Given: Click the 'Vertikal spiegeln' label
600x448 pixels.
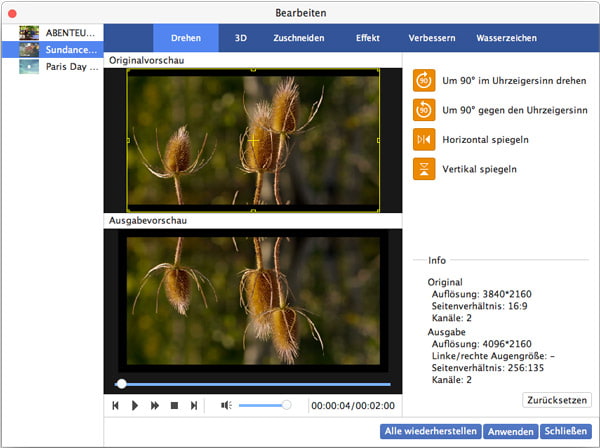Looking at the screenshot, I should tap(479, 169).
